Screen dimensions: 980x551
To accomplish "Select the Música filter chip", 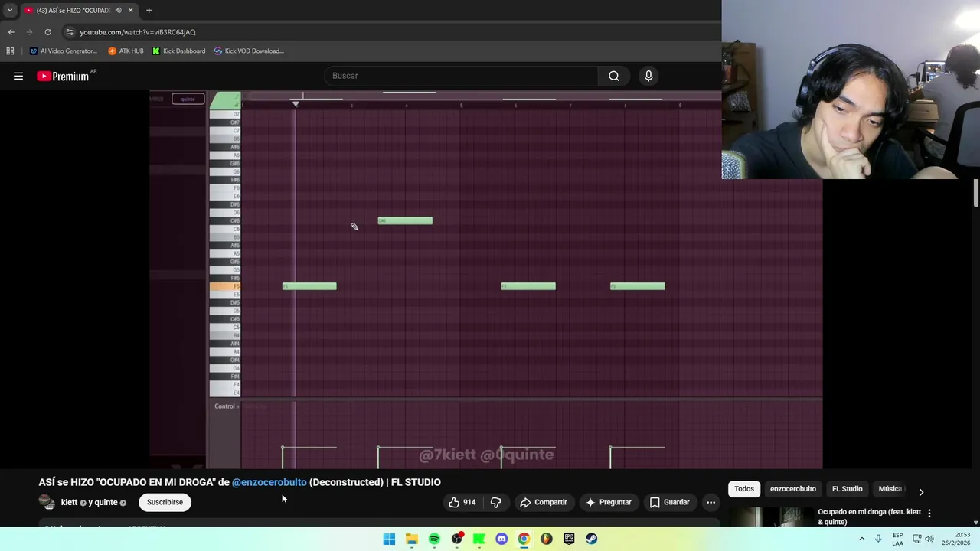I will point(890,489).
